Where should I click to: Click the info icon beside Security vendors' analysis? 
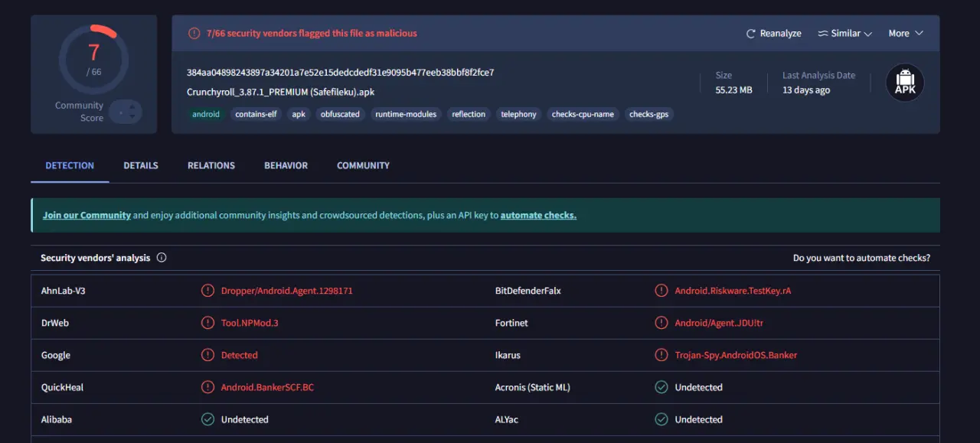(162, 258)
